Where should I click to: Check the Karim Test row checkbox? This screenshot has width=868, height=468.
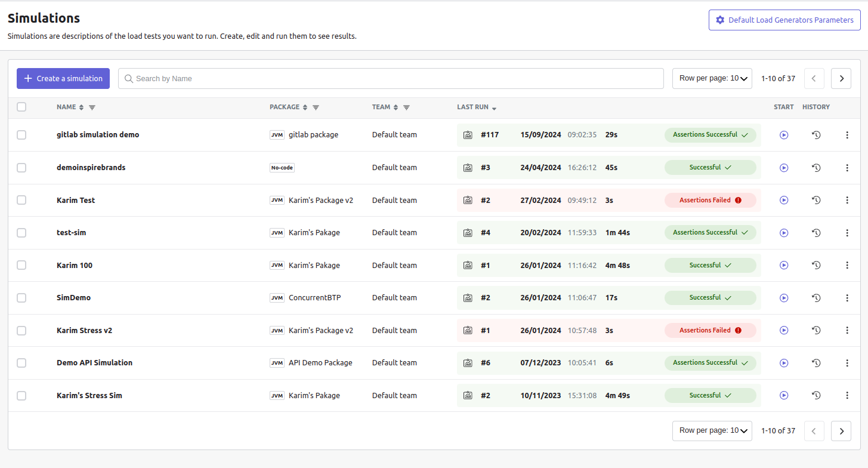(21, 200)
